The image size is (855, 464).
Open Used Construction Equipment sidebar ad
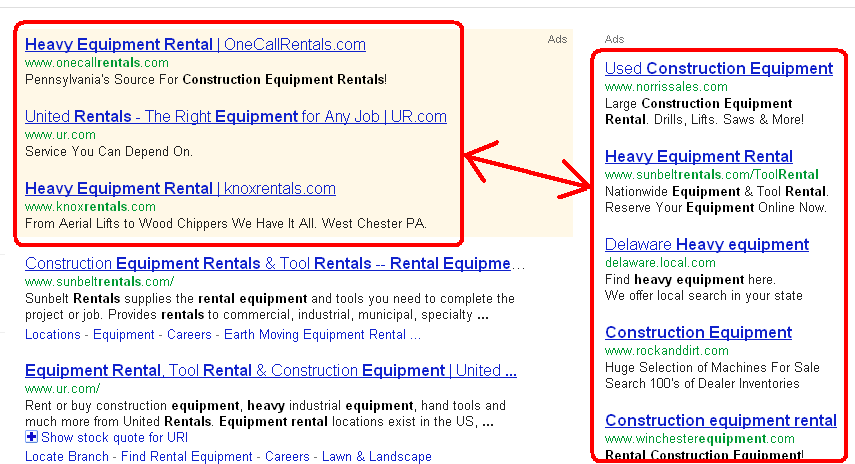click(719, 68)
